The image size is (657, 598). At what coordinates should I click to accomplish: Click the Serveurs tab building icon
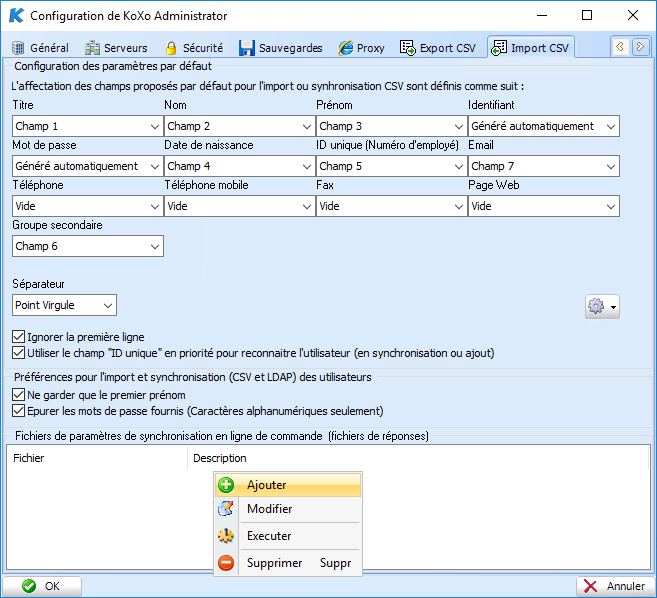92,48
